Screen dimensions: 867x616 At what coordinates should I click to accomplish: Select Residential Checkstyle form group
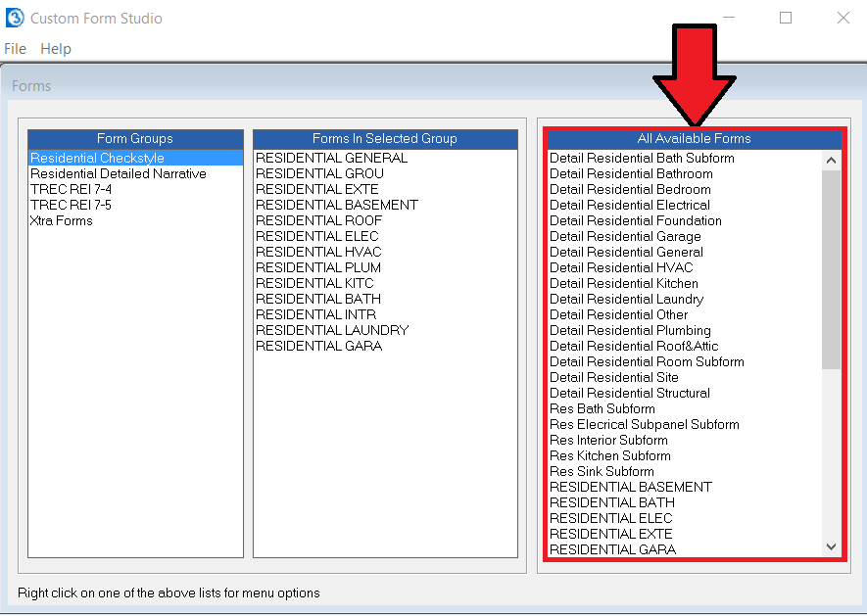(135, 158)
